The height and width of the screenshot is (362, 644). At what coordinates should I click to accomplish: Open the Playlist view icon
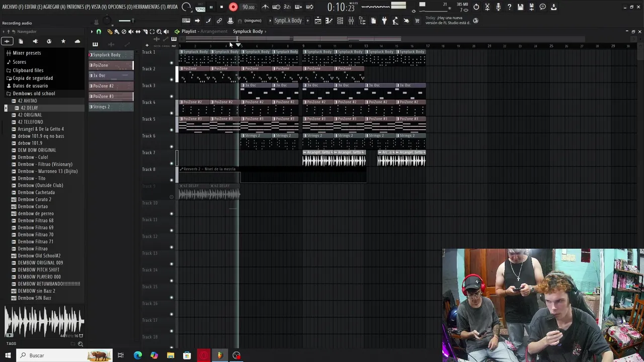click(x=318, y=21)
